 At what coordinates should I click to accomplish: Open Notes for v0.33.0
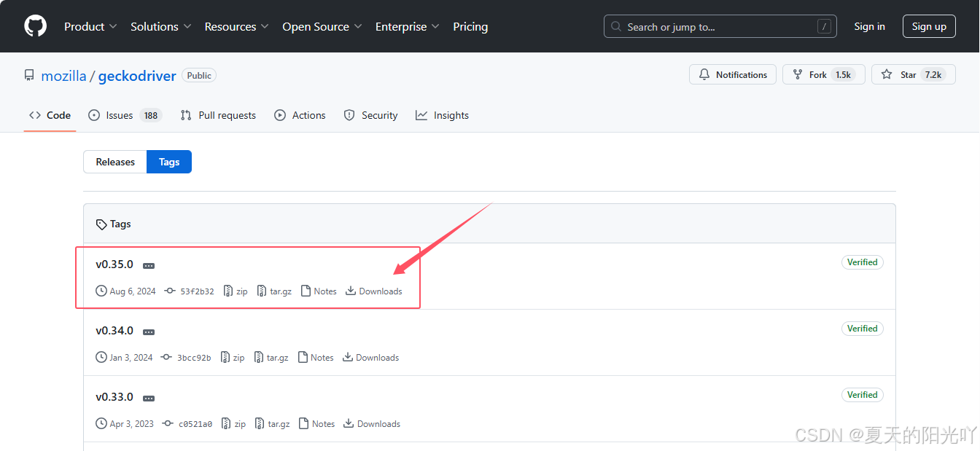(x=317, y=424)
